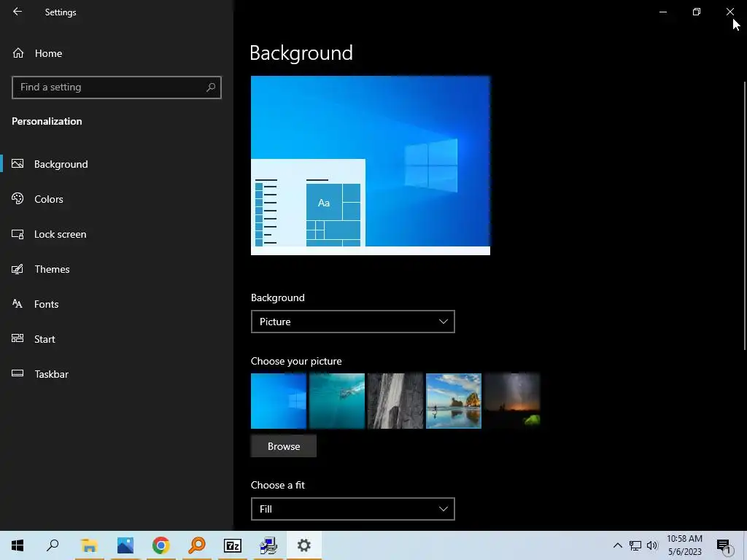Click the Browse button for pictures
747x560 pixels.
(x=284, y=446)
